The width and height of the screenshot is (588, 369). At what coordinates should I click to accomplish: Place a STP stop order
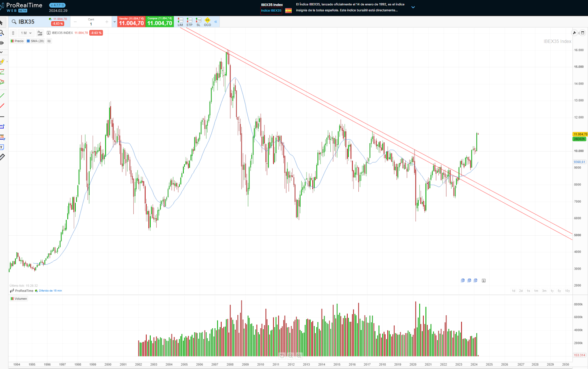pyautogui.click(x=189, y=22)
